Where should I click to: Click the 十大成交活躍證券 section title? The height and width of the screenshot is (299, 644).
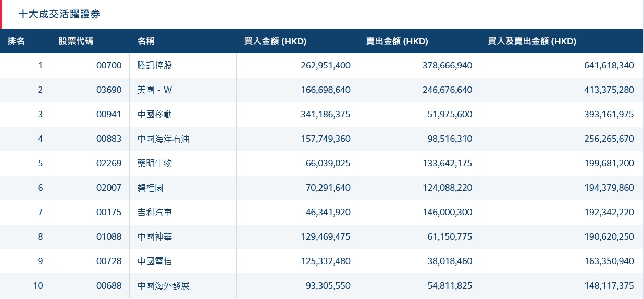click(x=59, y=15)
